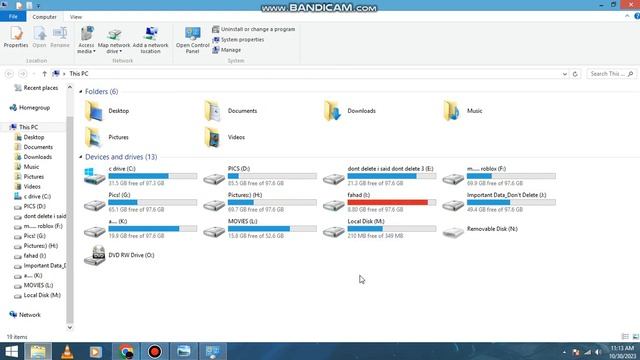Open Help with the question mark icon

[637, 16]
